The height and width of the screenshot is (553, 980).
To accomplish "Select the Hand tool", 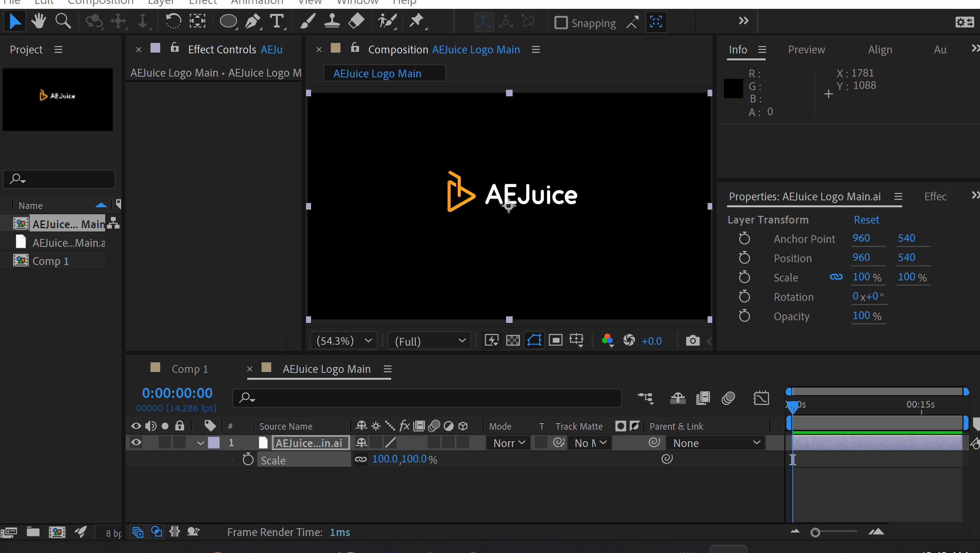I will coord(39,21).
